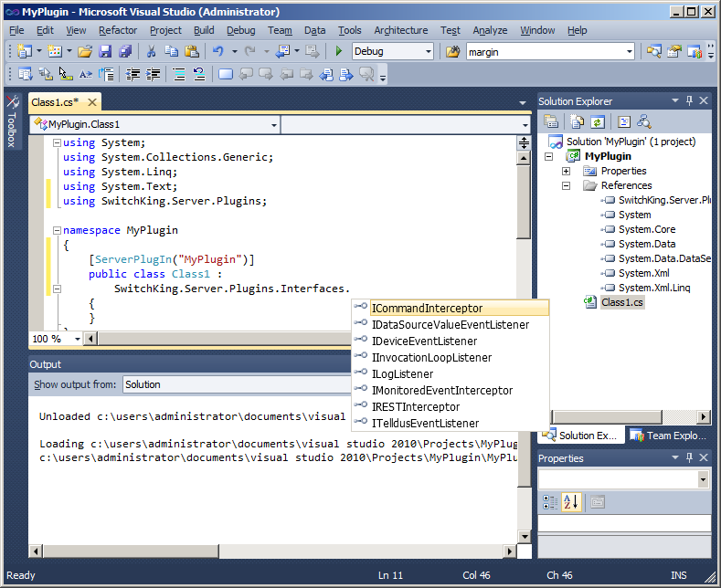The width and height of the screenshot is (721, 588).
Task: Uncomment the selected lines icon
Action: (199, 74)
